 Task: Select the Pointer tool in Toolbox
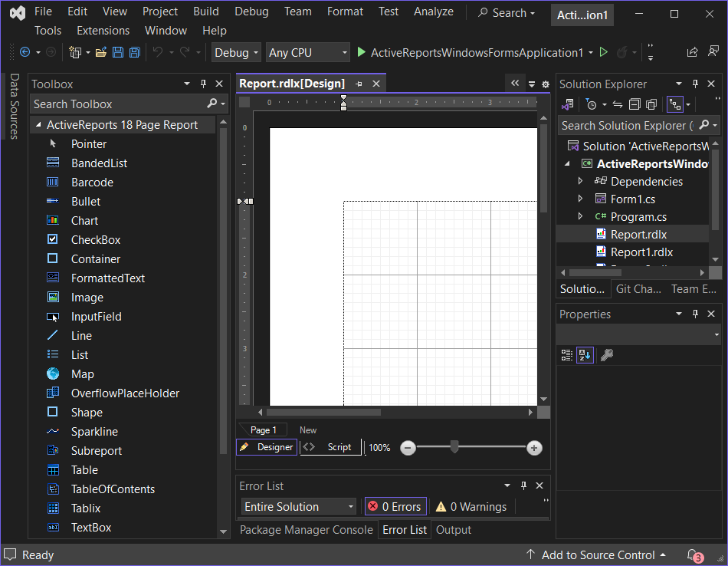pyautogui.click(x=88, y=144)
